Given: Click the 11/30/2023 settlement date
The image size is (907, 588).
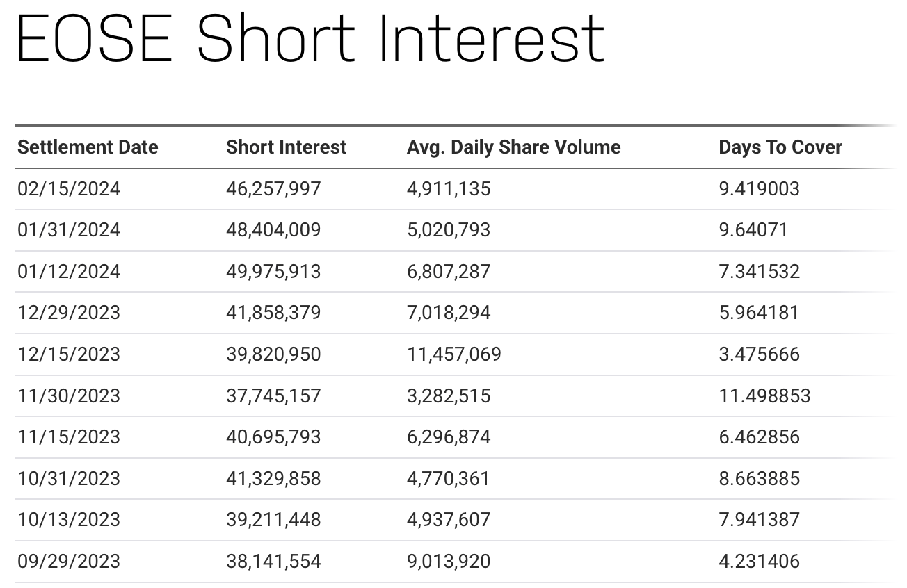Looking at the screenshot, I should (x=69, y=396).
